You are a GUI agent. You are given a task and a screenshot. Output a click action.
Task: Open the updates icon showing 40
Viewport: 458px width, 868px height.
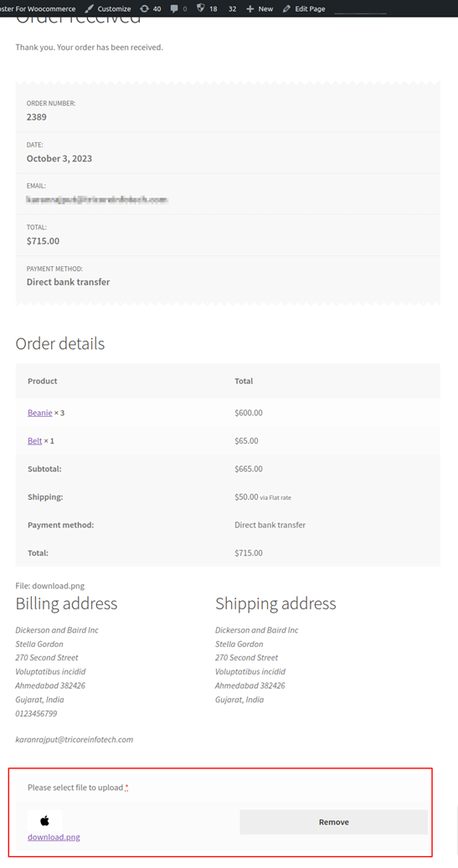[x=145, y=9]
